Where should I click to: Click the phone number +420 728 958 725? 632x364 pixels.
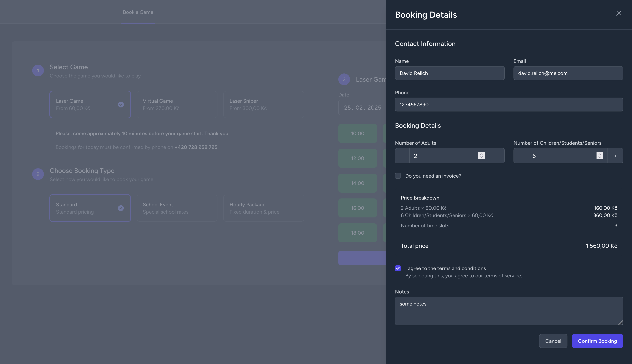tap(196, 147)
